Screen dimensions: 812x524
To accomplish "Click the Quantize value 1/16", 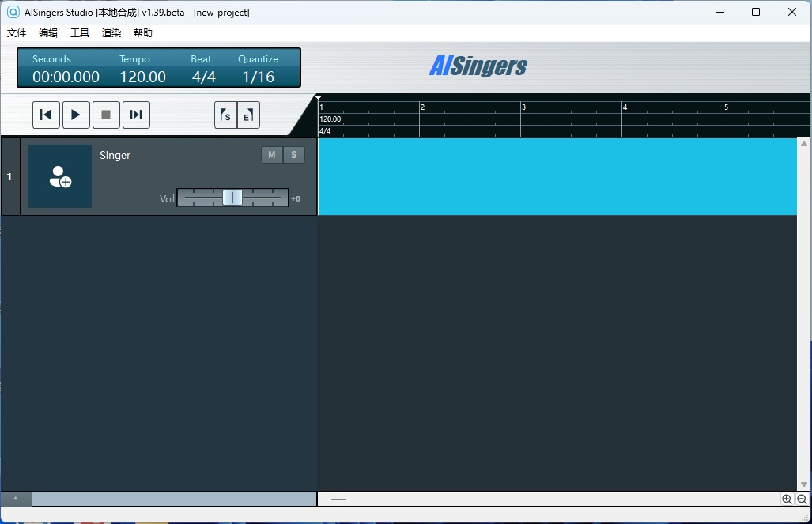I will 259,77.
